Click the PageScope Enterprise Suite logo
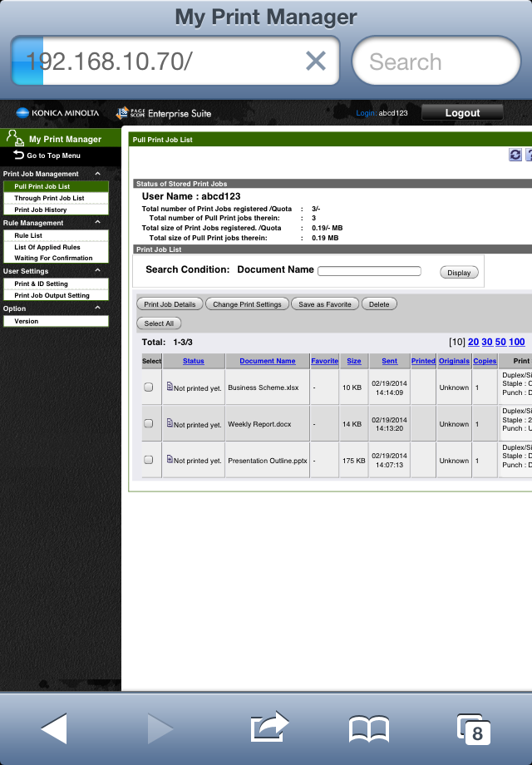 [164, 113]
